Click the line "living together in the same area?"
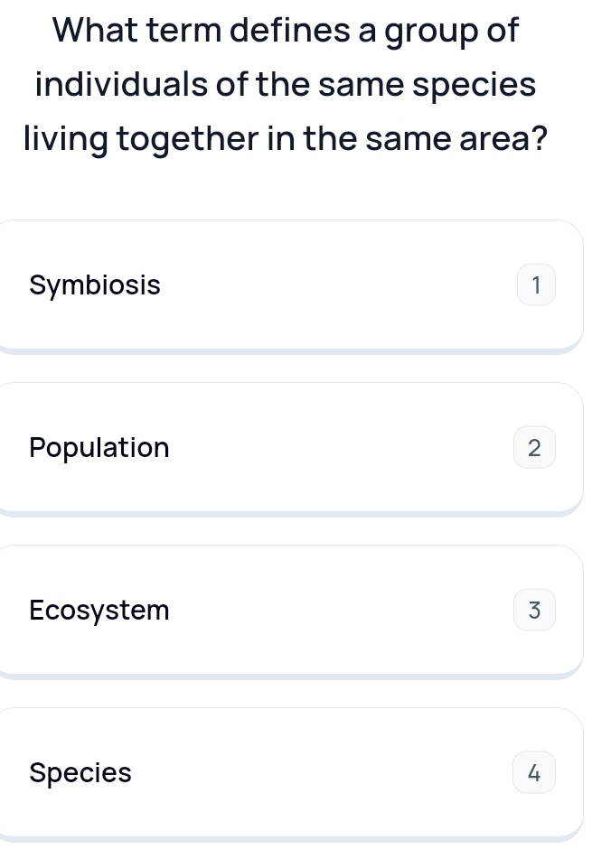The image size is (611, 868). 286,140
